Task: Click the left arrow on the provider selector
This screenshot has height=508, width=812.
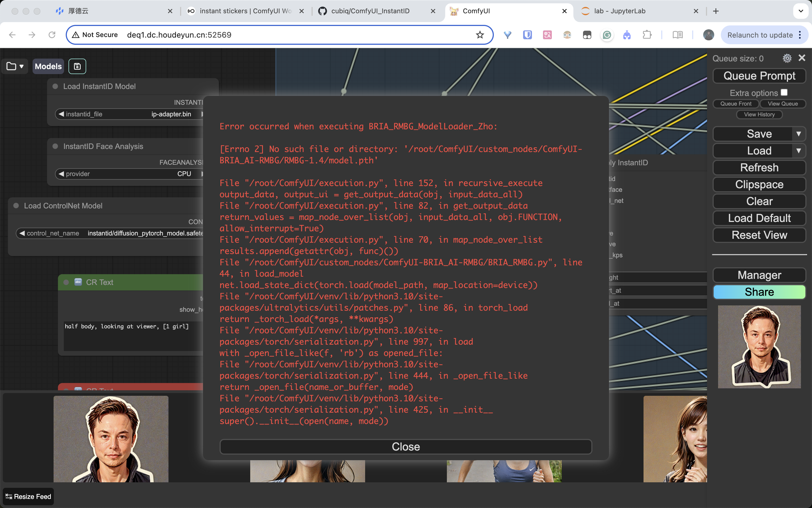Action: [61, 174]
